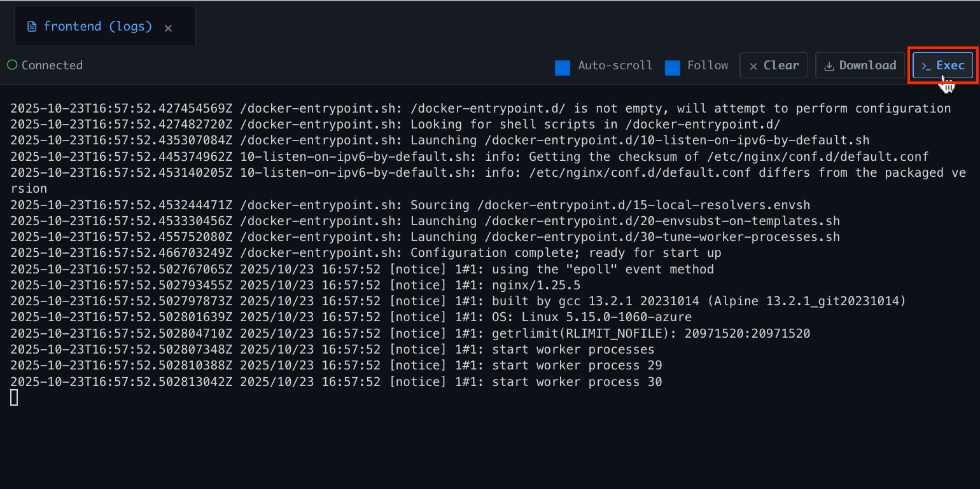Close the frontend (logs) tab
Screen dimensions: 980x489
tap(168, 28)
